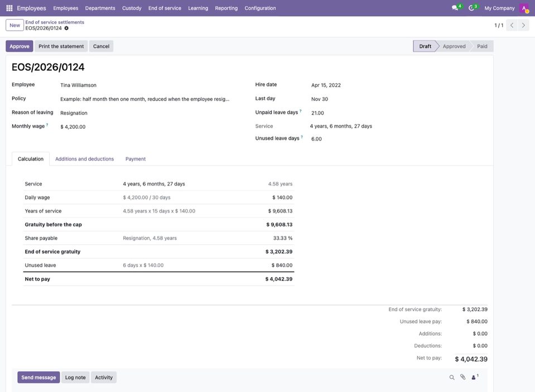The width and height of the screenshot is (535, 392).
Task: Click the Hire date field
Action: click(398, 85)
